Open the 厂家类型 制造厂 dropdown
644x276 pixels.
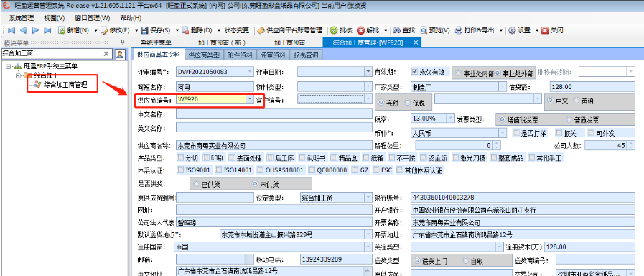[502, 87]
